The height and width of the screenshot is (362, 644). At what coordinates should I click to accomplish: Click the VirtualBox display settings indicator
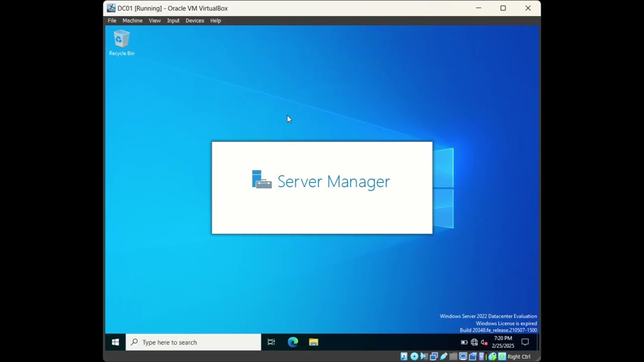pos(463,356)
